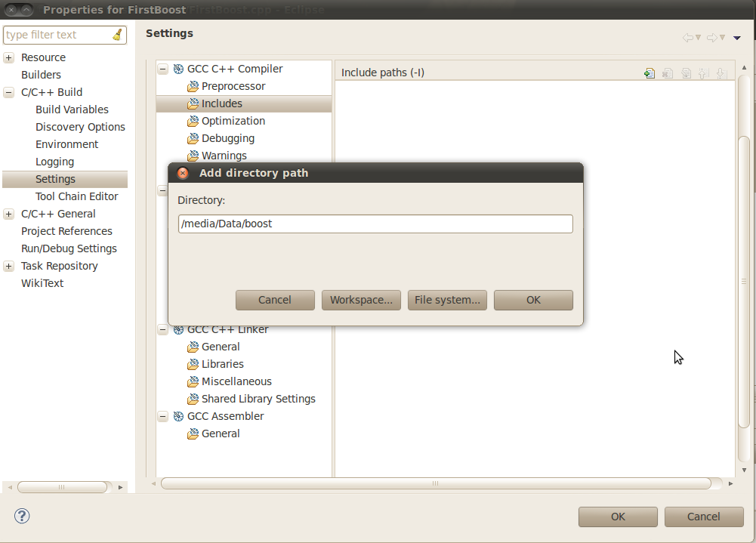Click the horizontal scrollbar under settings tree
The height and width of the screenshot is (543, 756).
tap(436, 483)
